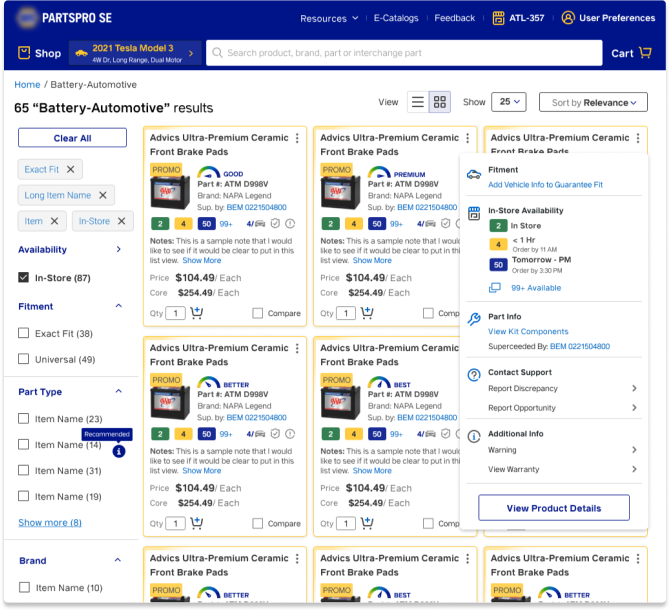Click the product search input field
Image resolution: width=670 pixels, height=611 pixels.
tap(404, 53)
